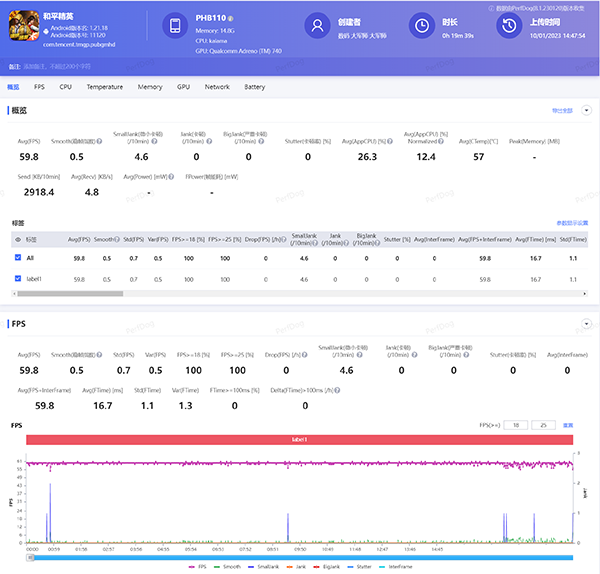Uncheck the All row checkbox
Screen dimensions: 600x574
[16, 258]
